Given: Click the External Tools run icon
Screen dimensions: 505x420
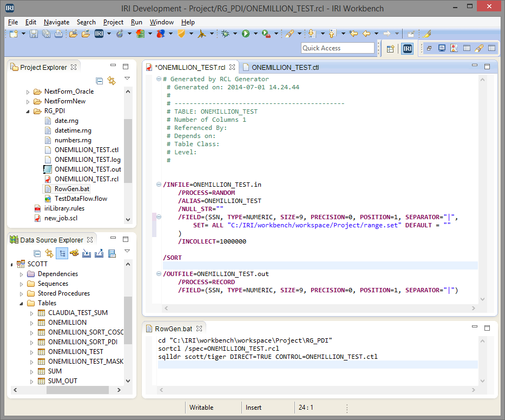Looking at the screenshot, I should coord(266,34).
